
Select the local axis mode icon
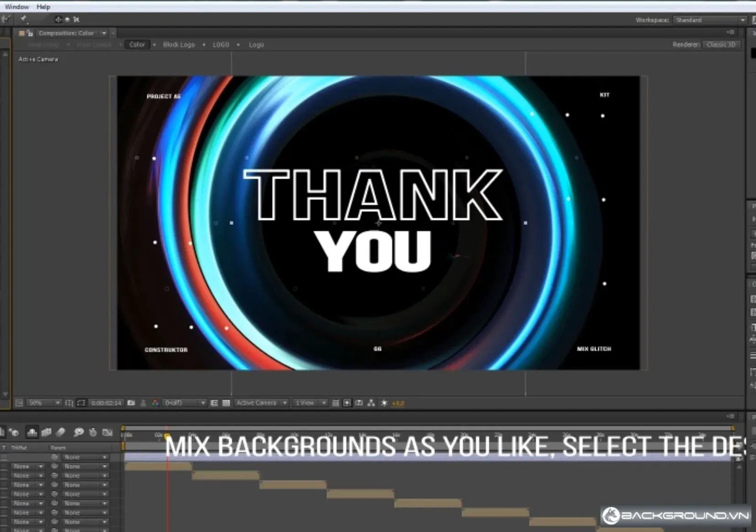click(58, 20)
